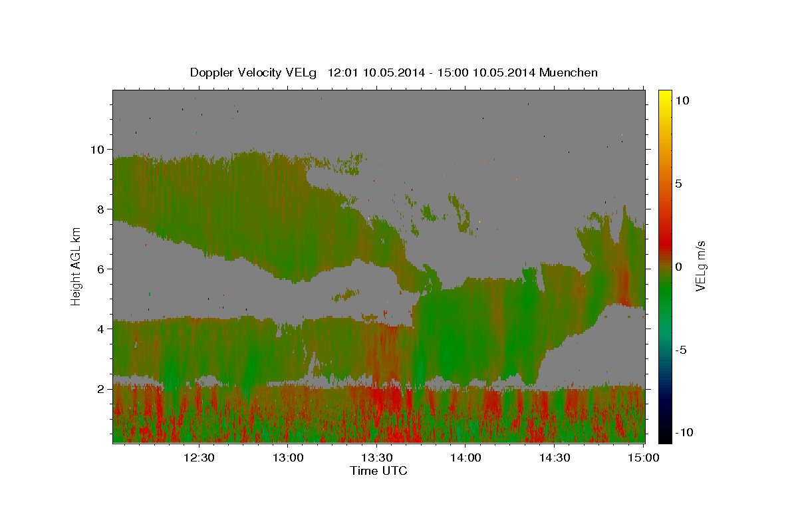
Task: Click the "Time UTC" x-axis label
Action: click(x=378, y=471)
